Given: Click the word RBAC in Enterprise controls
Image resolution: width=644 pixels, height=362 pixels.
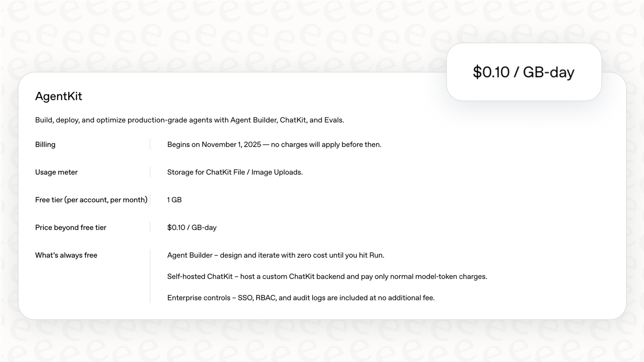Looking at the screenshot, I should (266, 298).
